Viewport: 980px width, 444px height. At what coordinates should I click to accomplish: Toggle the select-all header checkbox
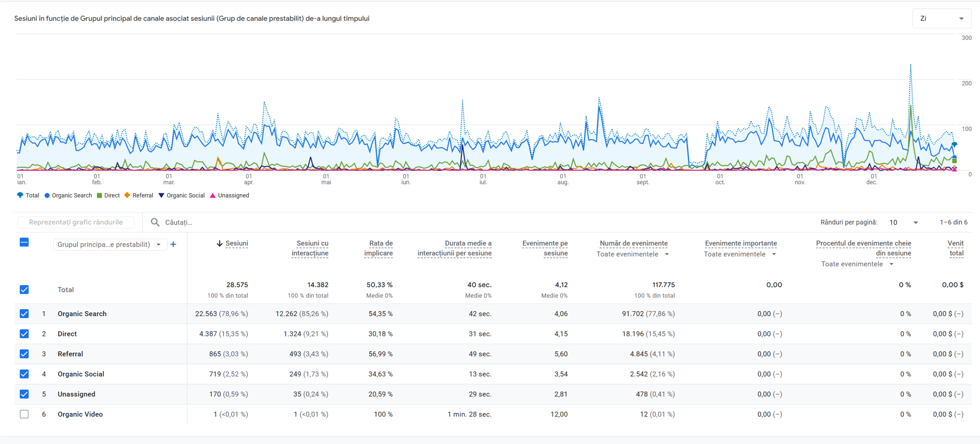[24, 242]
